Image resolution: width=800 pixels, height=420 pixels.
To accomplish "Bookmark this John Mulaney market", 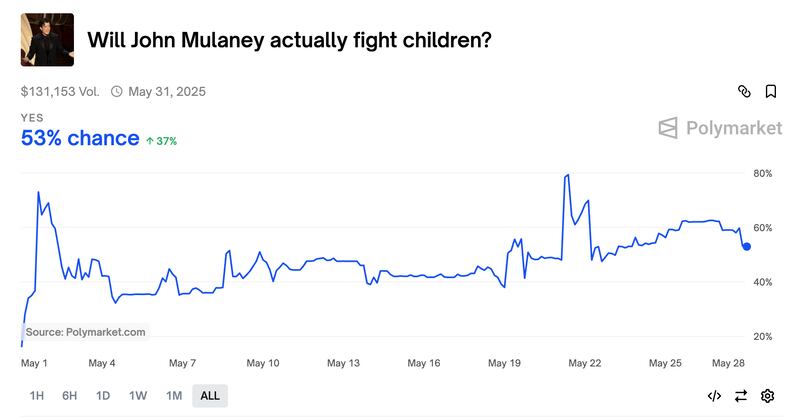I will point(771,91).
